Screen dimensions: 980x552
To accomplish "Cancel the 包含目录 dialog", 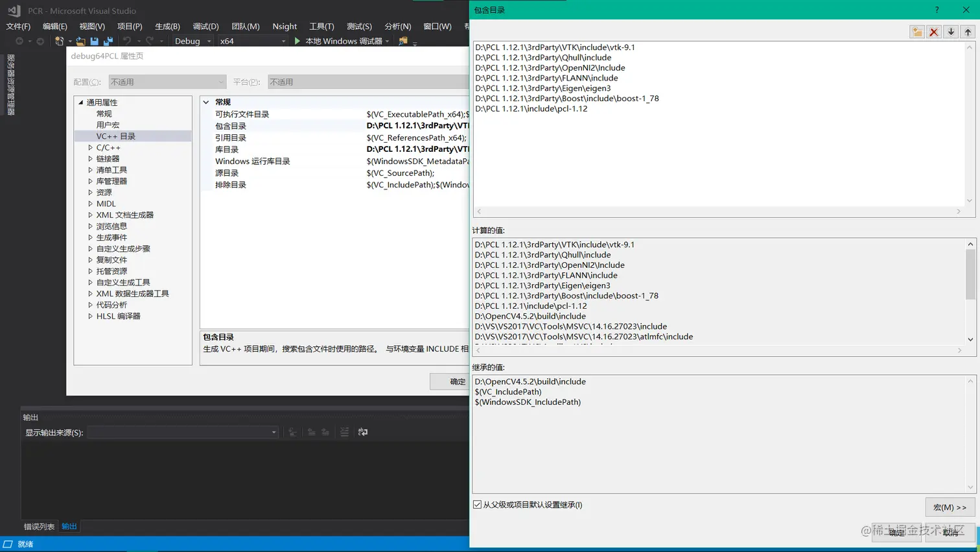I will [950, 533].
